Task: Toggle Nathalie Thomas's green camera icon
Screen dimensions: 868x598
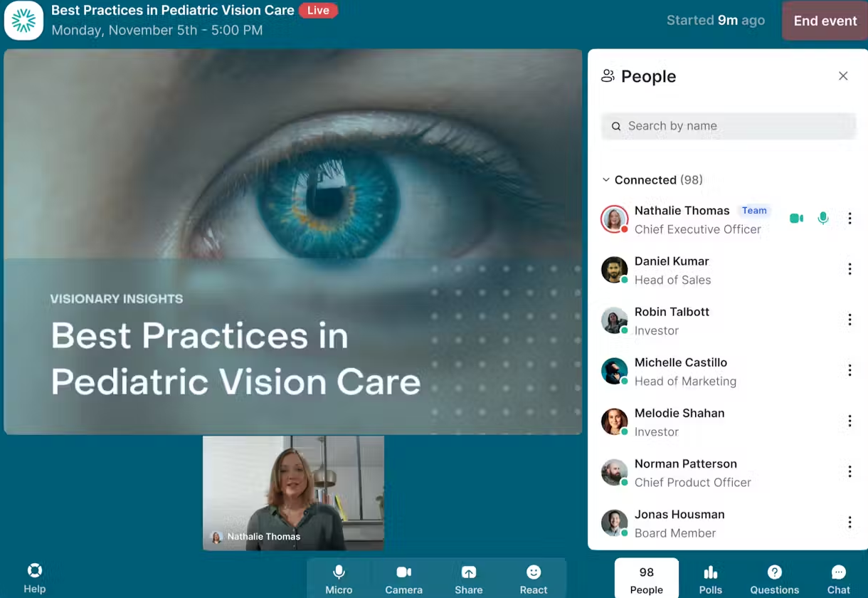Action: click(796, 219)
